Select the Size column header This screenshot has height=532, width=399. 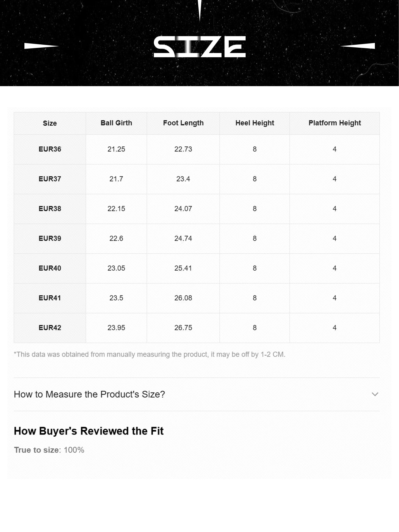pos(50,123)
